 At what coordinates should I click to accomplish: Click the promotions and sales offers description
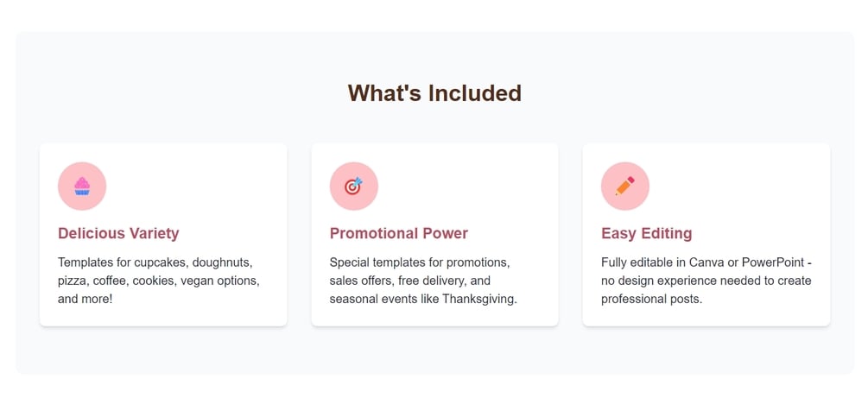coord(423,281)
